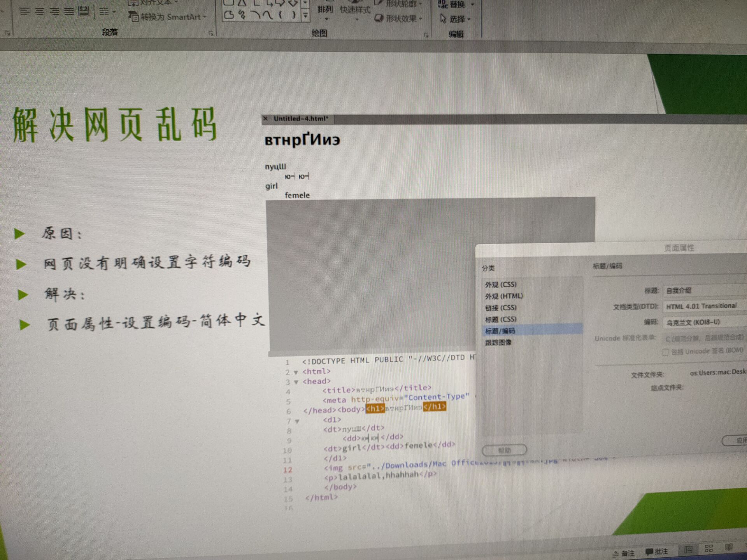Pick the right brace shape

[294, 15]
